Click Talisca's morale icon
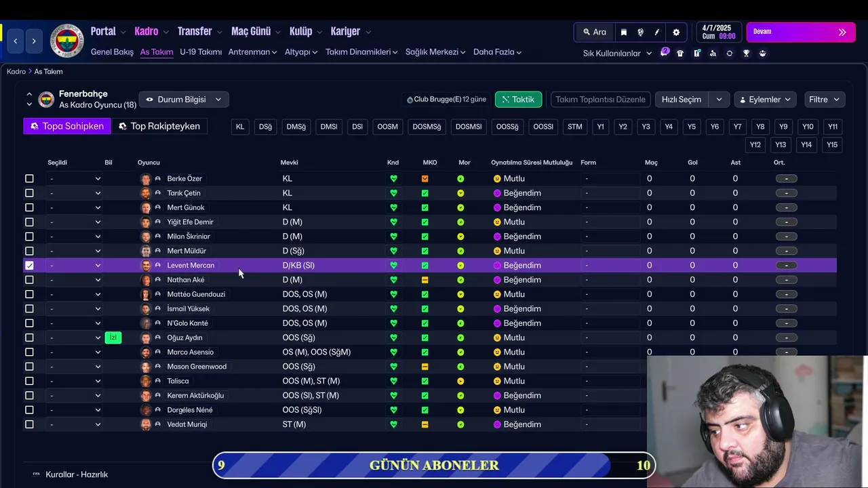 [x=460, y=381]
